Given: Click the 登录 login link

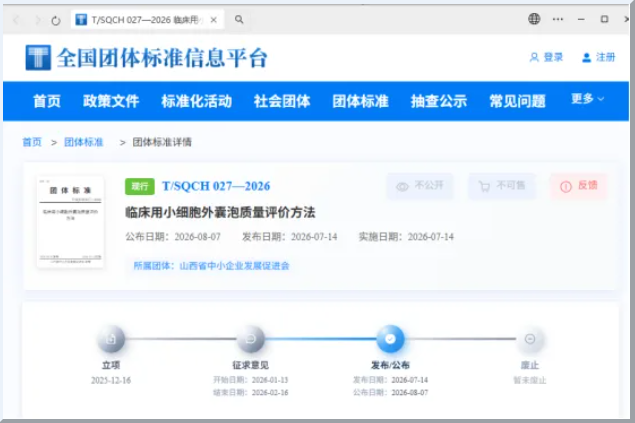Looking at the screenshot, I should point(546,57).
